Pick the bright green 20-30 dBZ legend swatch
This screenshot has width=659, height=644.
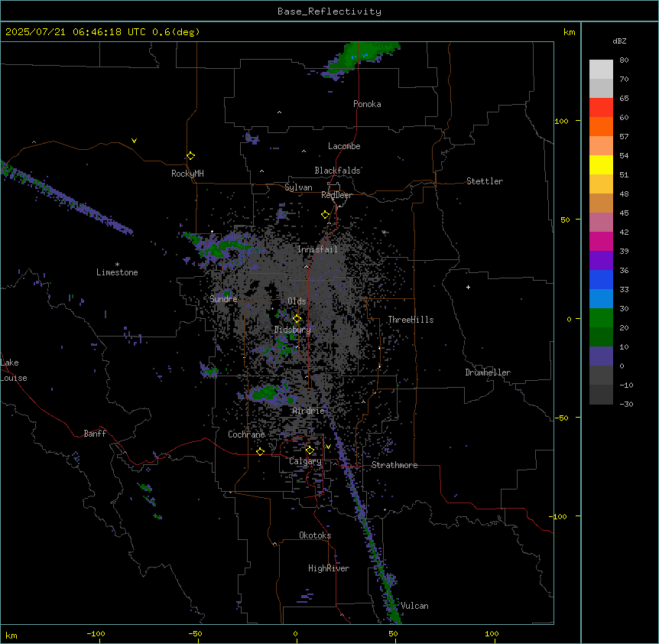(601, 318)
